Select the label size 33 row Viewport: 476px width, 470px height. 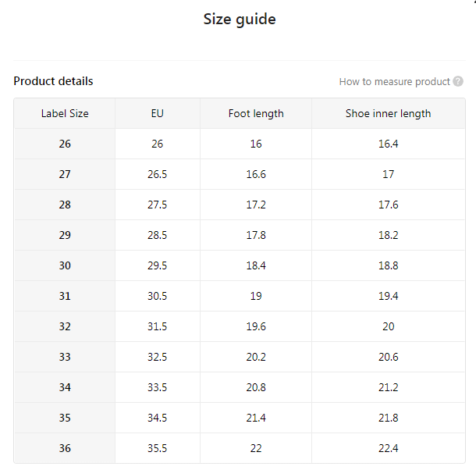tap(65, 357)
